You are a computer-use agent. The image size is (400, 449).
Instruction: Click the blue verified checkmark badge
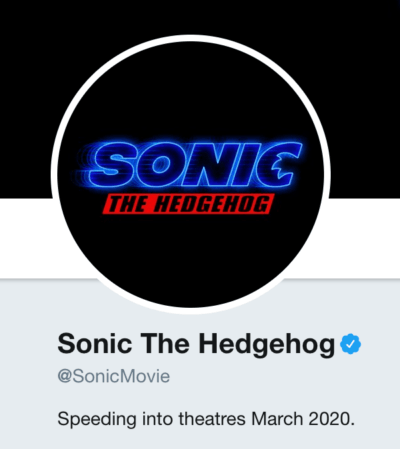350,344
